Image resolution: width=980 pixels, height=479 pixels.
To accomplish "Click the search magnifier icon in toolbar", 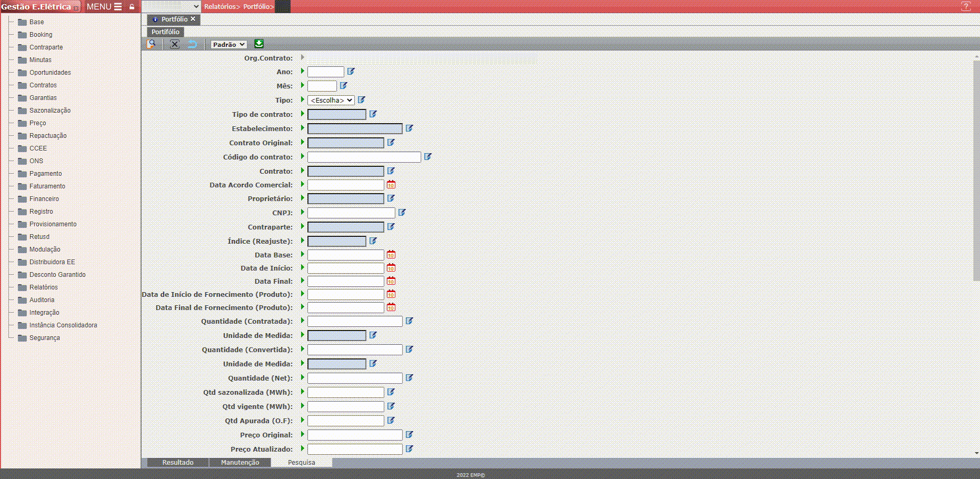I will point(152,44).
